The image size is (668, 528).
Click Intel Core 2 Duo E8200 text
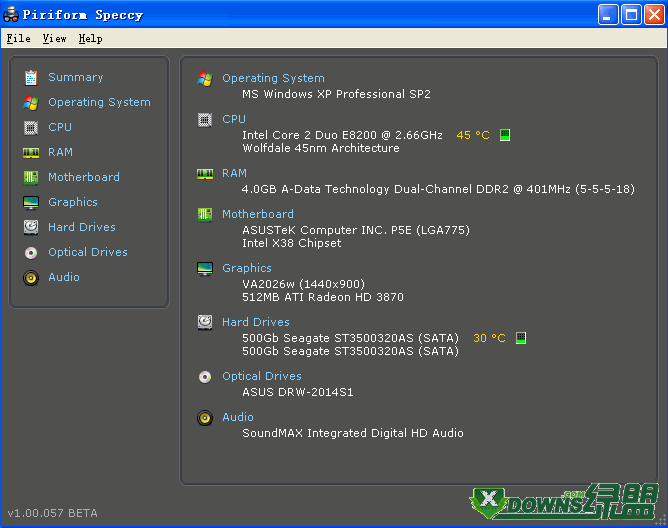(342, 135)
